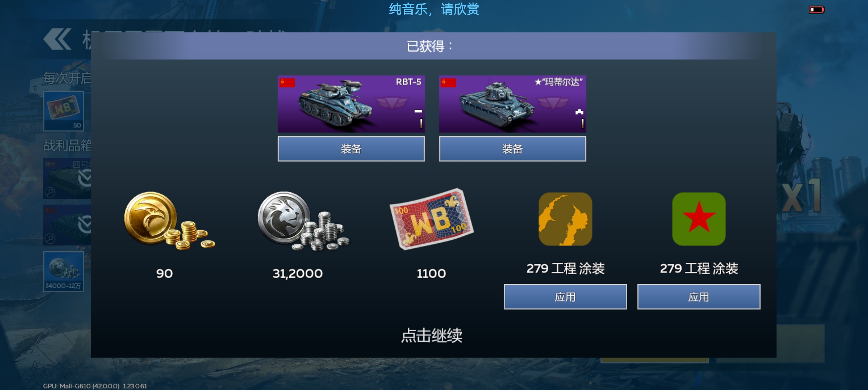Click the gold coins reward icon

(x=169, y=221)
